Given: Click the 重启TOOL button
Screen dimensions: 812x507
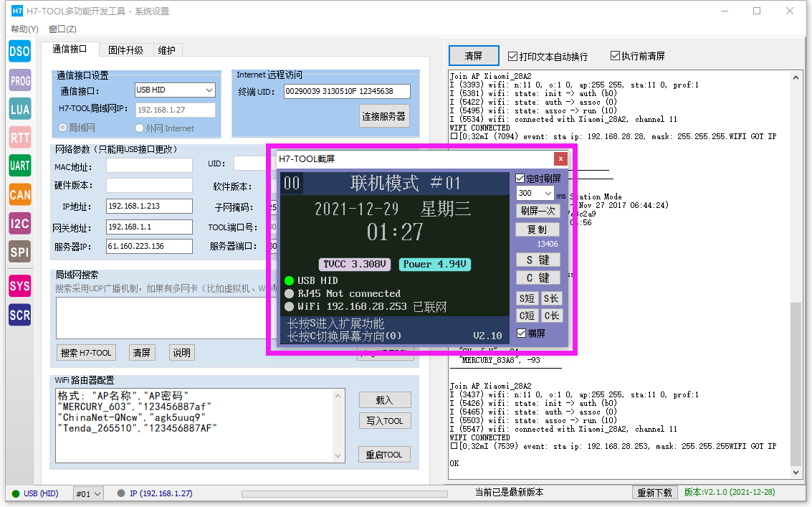Looking at the screenshot, I should pos(384,455).
